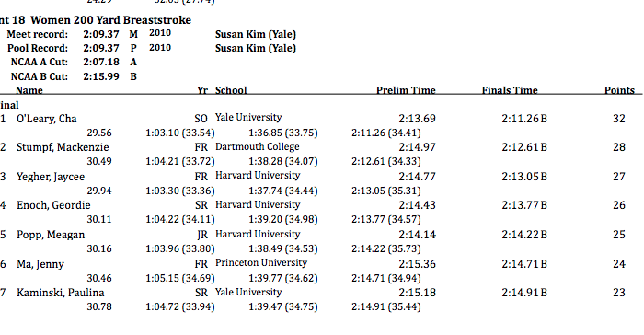Click Meet record time 2:09.37
644x335 pixels.
pyautogui.click(x=101, y=35)
